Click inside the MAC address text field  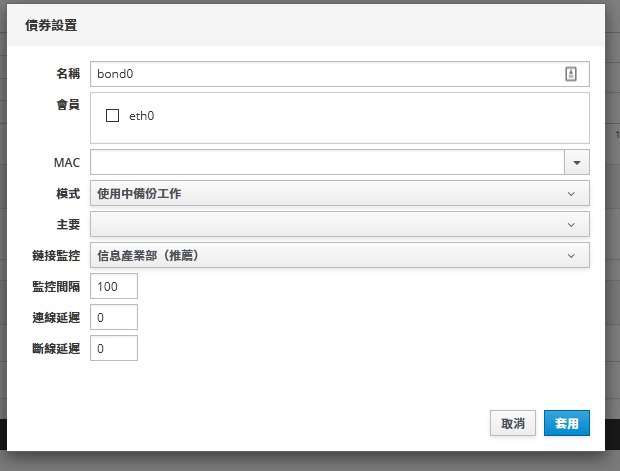[327, 162]
